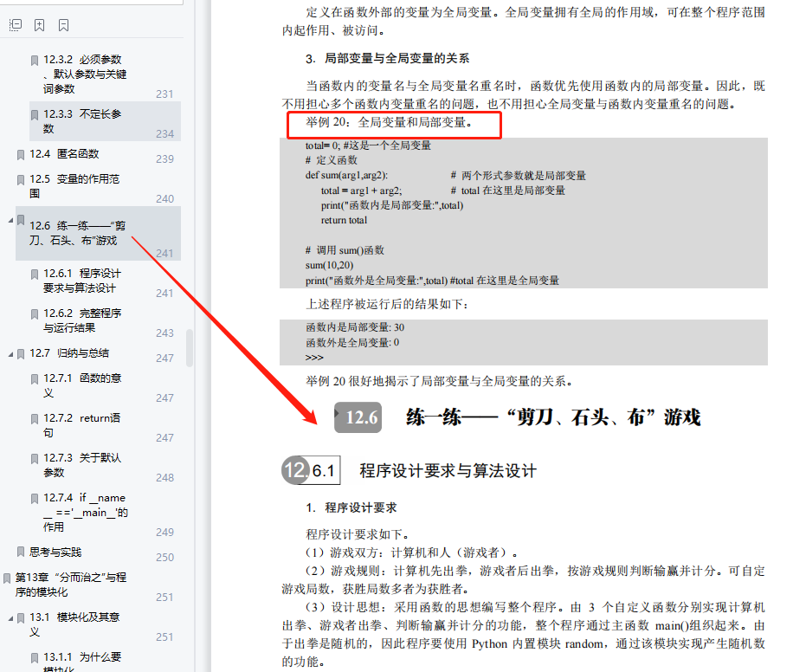
Task: Click bookmark icon beside 第13章 entry
Action: [x=7, y=578]
